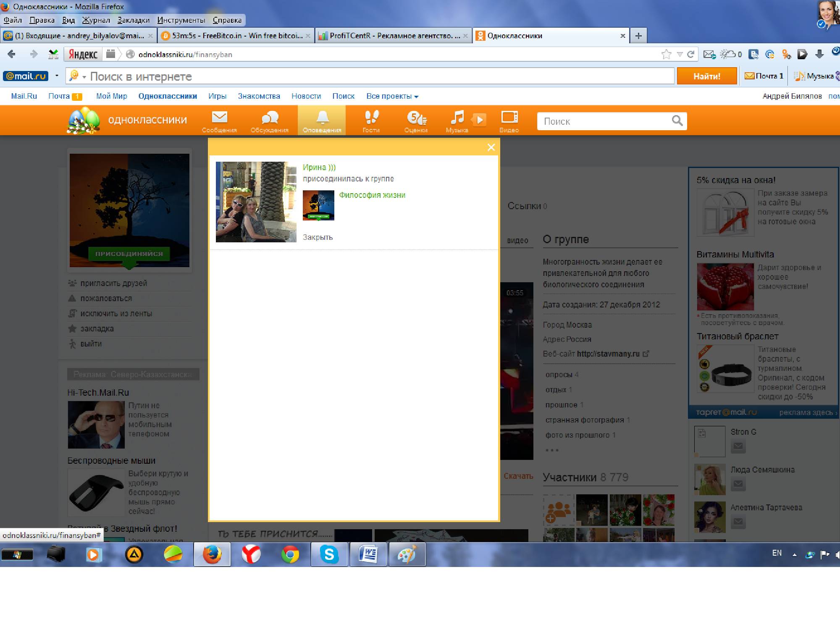
Task: Open the Ирина ))) profile link
Action: tap(319, 167)
